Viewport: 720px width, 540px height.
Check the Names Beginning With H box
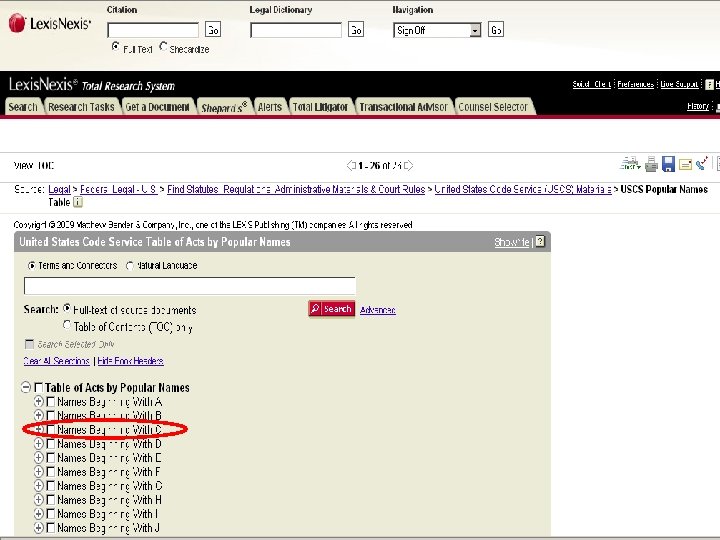click(51, 500)
